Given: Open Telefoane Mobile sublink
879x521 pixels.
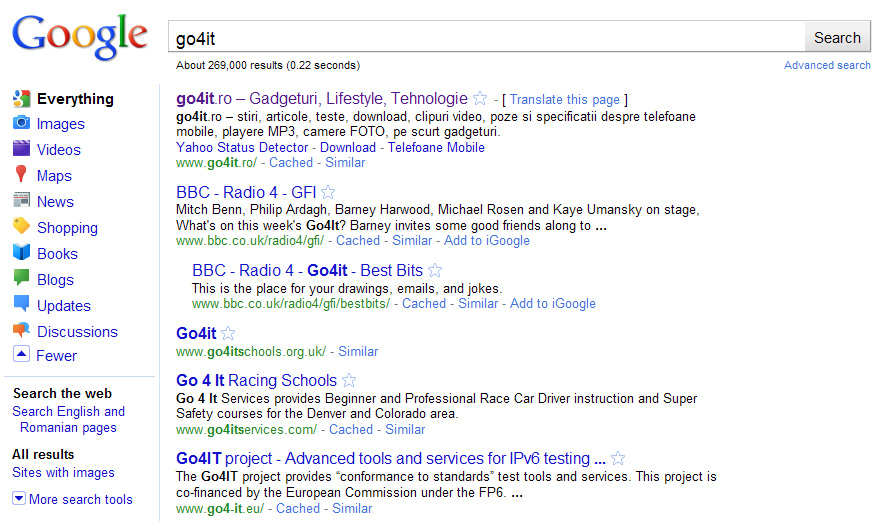Looking at the screenshot, I should pos(436,147).
